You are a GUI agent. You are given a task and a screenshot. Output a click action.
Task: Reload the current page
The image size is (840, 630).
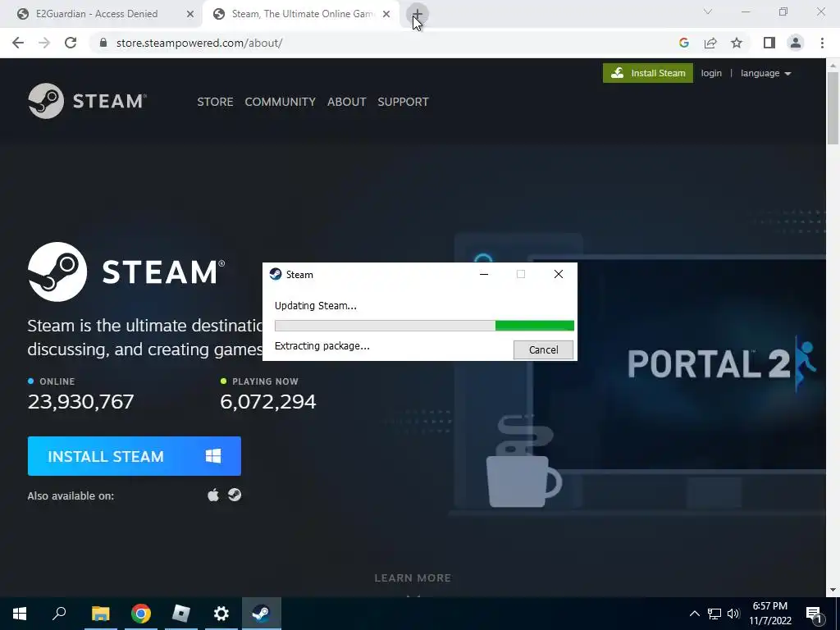point(71,43)
